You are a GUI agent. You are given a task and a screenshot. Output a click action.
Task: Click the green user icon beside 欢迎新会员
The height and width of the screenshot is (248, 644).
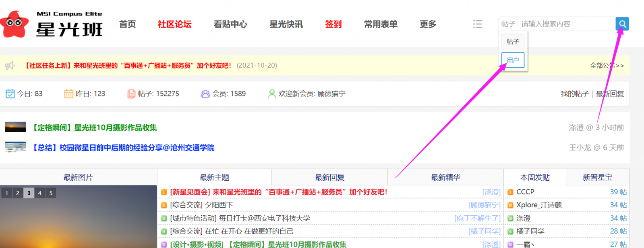[x=272, y=94]
